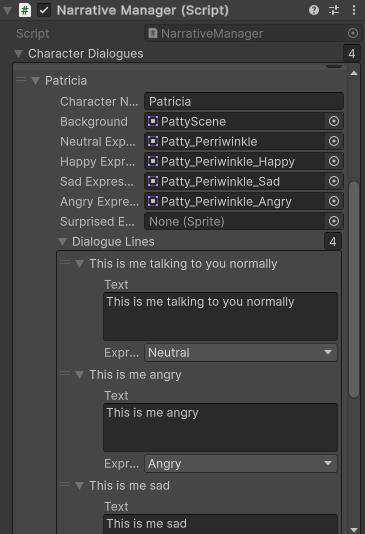Click the vertical scrollbar thumb

[x=354, y=289]
